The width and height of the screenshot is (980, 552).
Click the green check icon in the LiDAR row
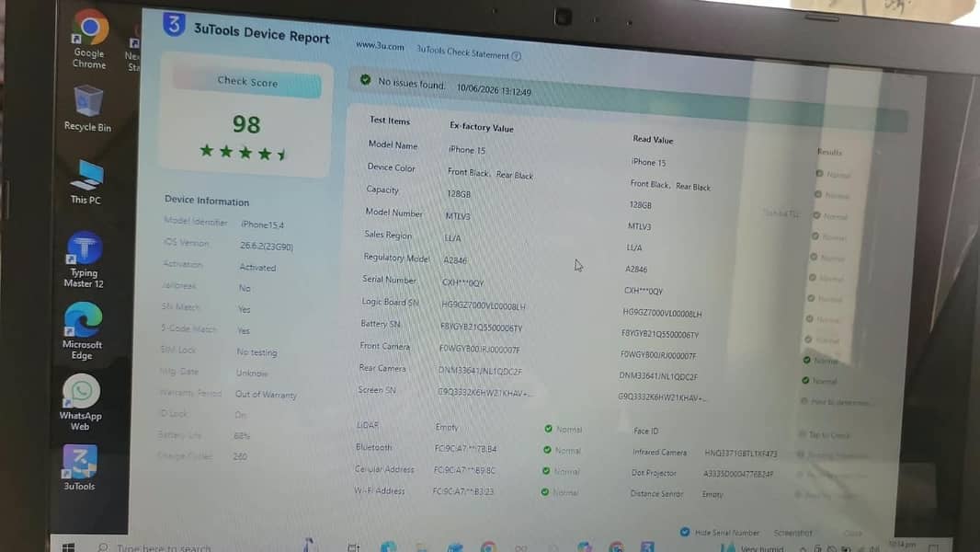click(x=548, y=429)
